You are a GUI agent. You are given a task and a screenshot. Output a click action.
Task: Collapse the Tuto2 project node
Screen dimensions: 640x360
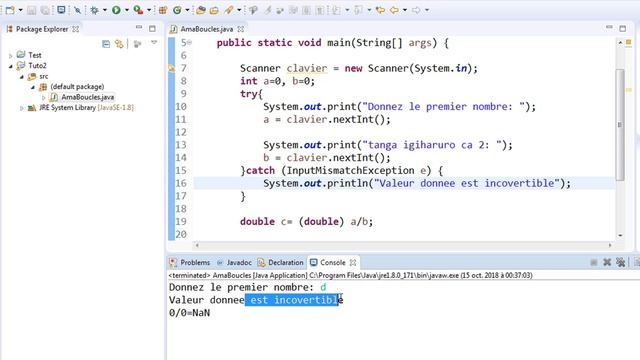11,66
